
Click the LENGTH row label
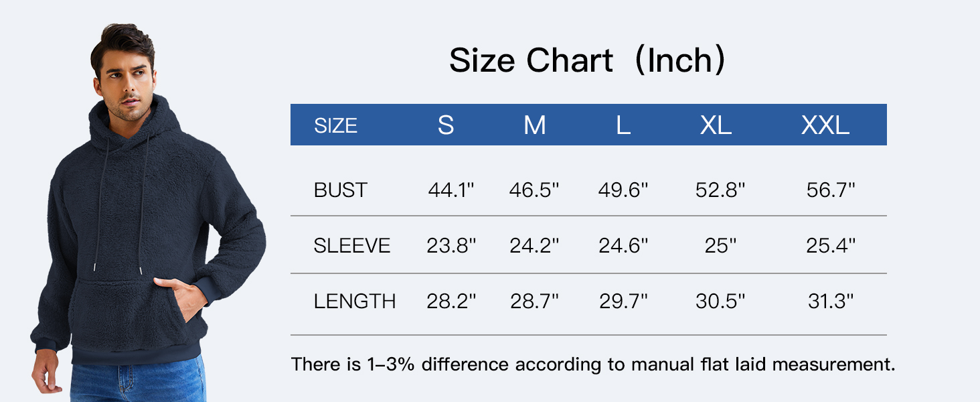[x=355, y=301]
